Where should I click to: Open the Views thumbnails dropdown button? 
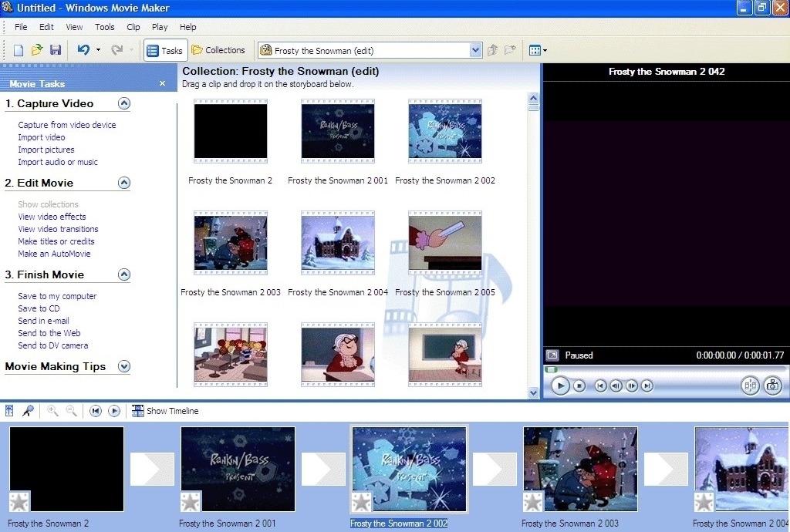[538, 50]
